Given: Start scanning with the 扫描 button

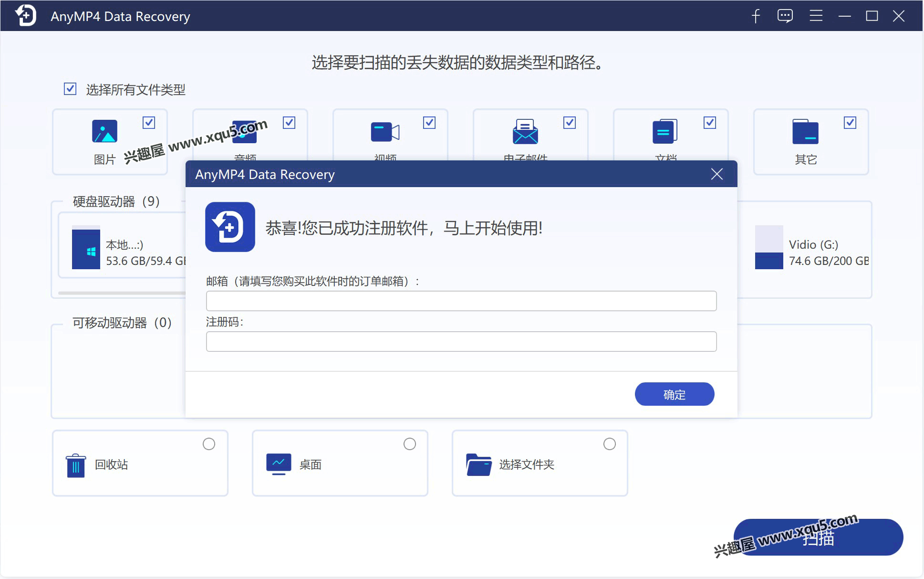Looking at the screenshot, I should 818,537.
